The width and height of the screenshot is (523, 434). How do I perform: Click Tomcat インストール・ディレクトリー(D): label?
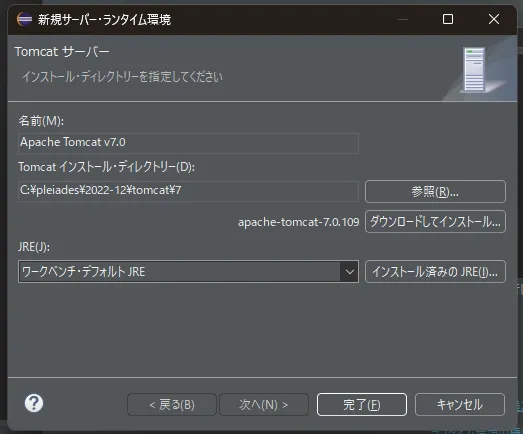[106, 167]
